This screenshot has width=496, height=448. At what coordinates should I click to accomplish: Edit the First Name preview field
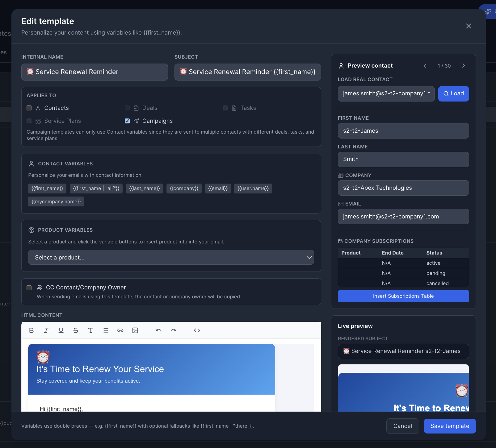pos(403,131)
